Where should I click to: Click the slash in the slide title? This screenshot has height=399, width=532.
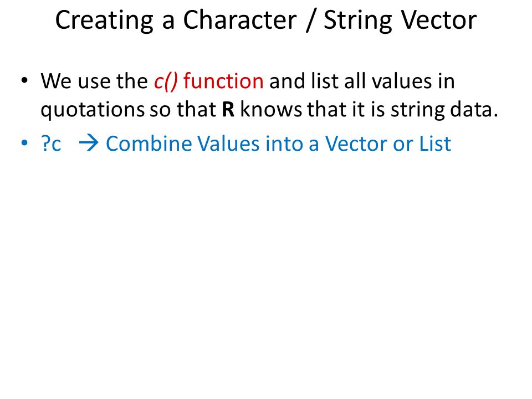pos(310,21)
